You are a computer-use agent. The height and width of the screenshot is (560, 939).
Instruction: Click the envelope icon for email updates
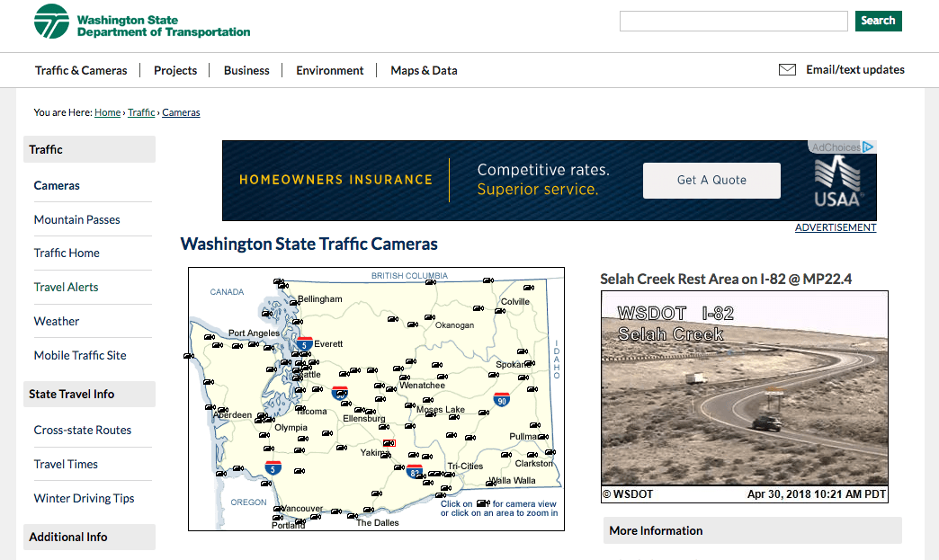point(787,70)
